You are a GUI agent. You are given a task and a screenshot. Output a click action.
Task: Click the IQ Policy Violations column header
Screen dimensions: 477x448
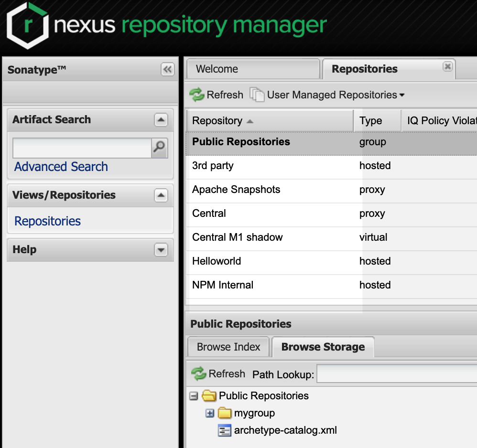click(x=439, y=121)
